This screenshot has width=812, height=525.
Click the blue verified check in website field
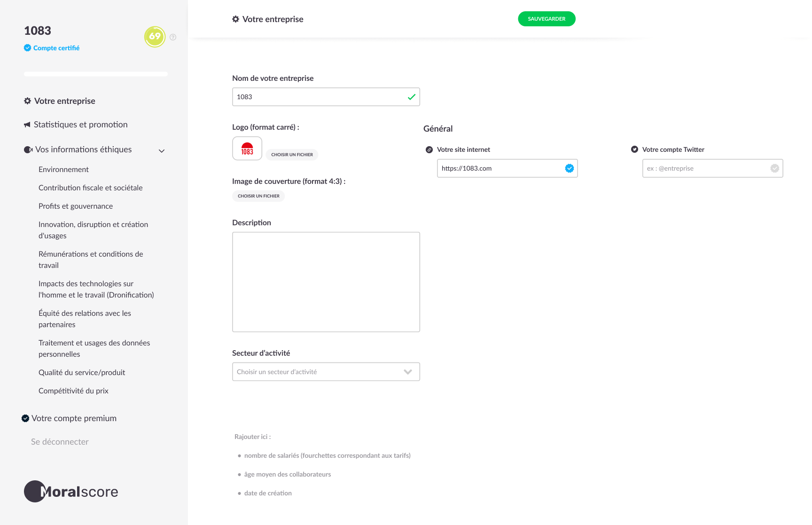pyautogui.click(x=570, y=168)
